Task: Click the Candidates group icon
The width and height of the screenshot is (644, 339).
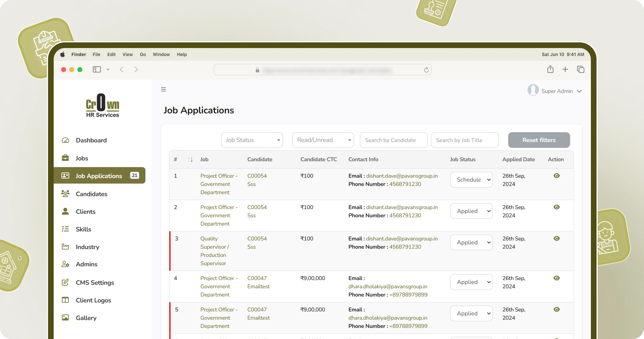Action: tap(65, 194)
